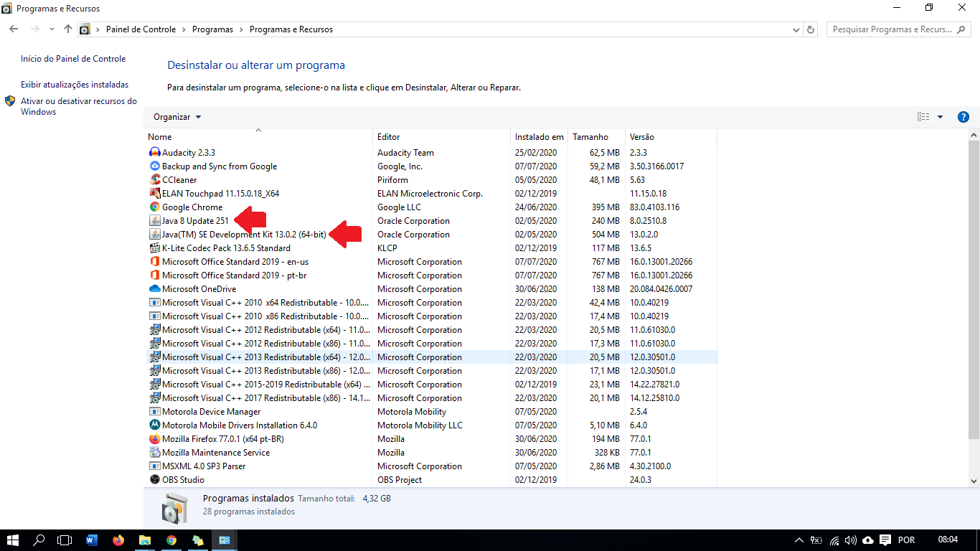Click the 08:04 taskbar clock
Image resolution: width=980 pixels, height=551 pixels.
948,540
